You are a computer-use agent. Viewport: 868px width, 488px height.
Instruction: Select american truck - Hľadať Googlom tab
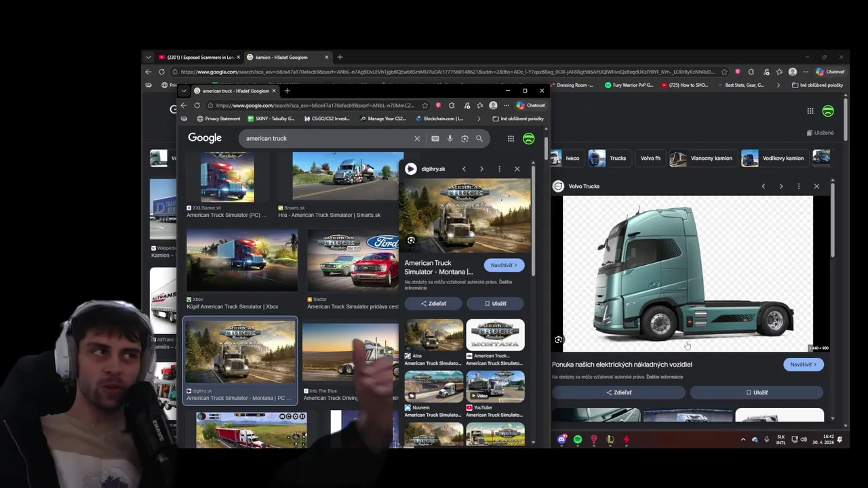coord(235,91)
